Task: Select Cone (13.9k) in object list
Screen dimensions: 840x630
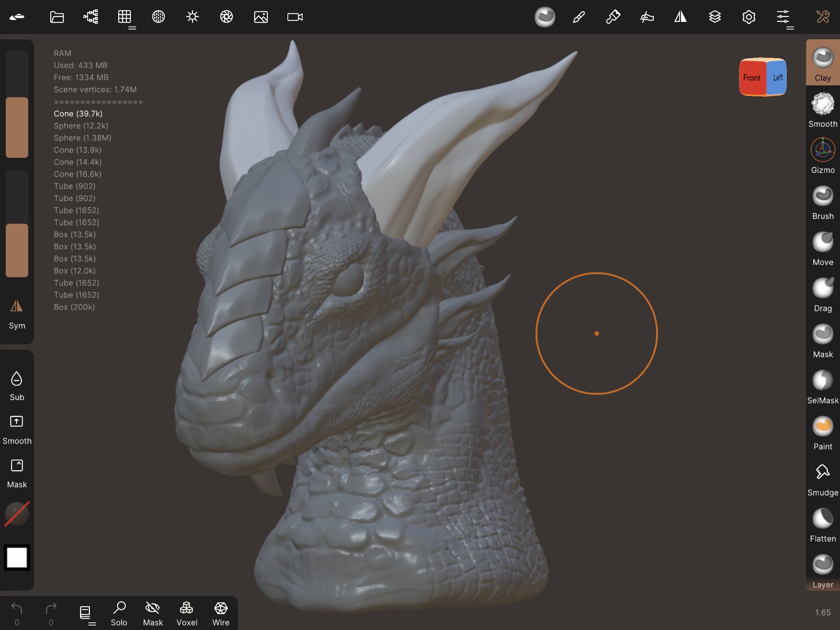Action: [x=77, y=150]
